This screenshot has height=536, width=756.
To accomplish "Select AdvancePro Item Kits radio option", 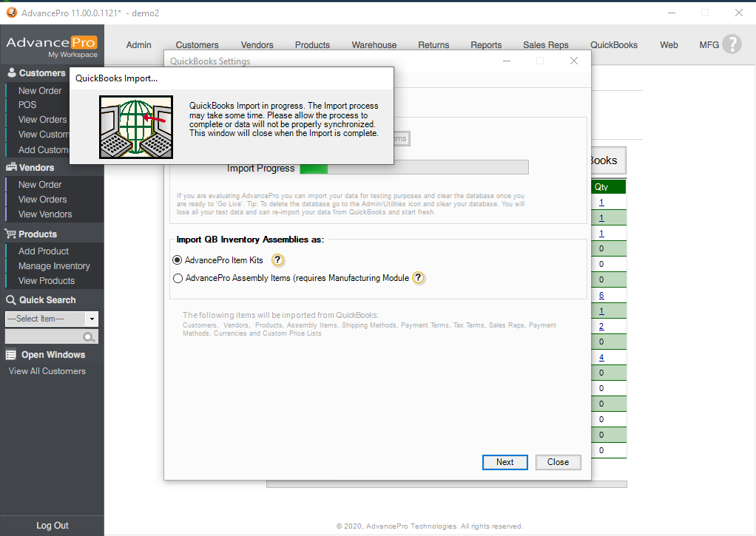I will click(178, 260).
